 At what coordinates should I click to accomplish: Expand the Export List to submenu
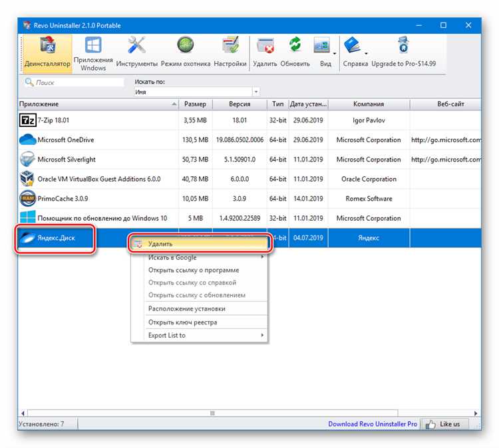(x=199, y=336)
